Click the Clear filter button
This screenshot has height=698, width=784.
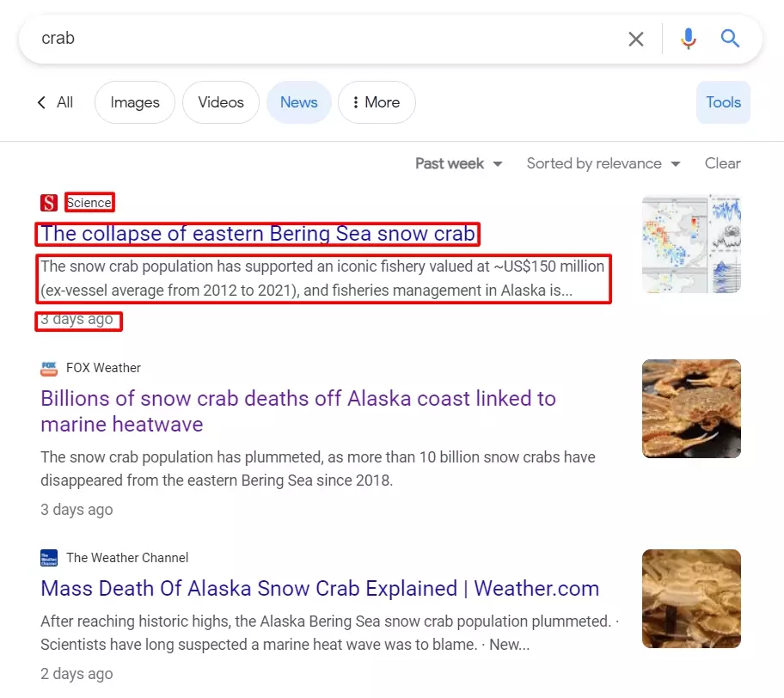(x=722, y=163)
